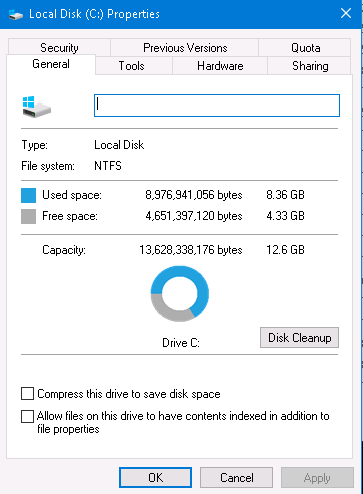Focus the drive label text field
This screenshot has width=363, height=494.
(217, 106)
